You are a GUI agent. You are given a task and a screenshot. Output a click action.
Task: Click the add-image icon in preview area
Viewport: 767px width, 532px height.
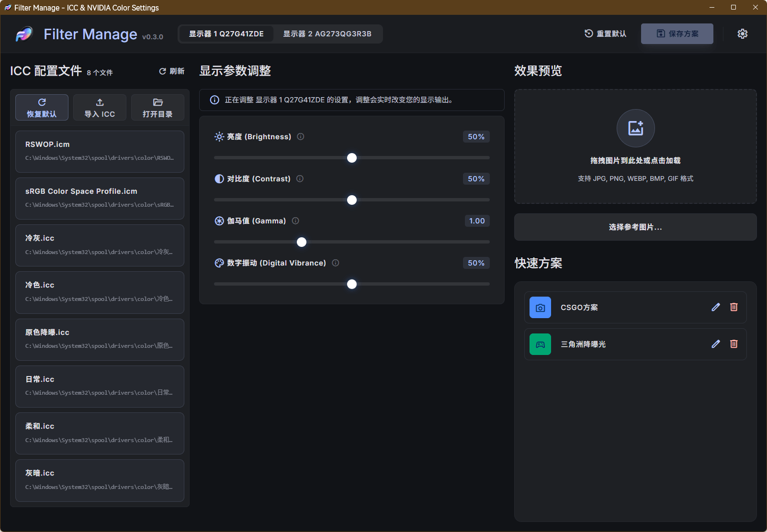coord(636,128)
